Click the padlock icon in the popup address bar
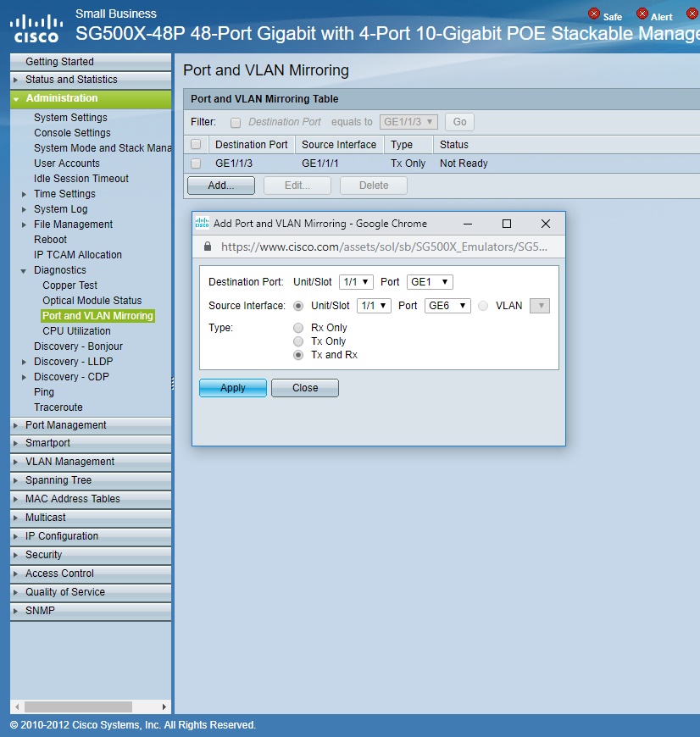 click(208, 247)
